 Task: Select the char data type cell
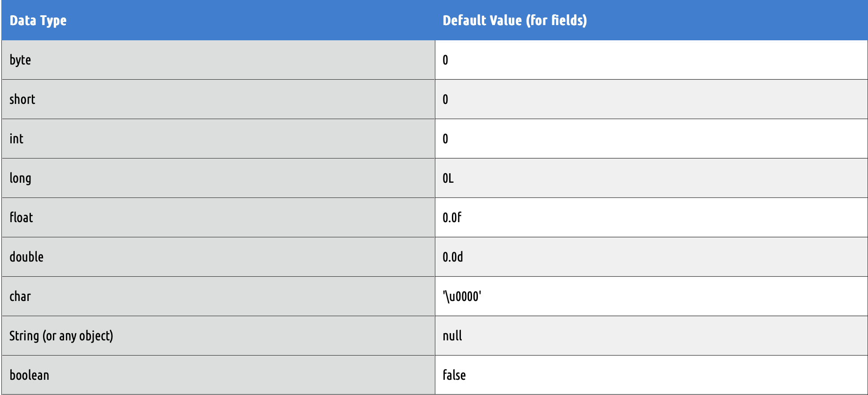[218, 296]
